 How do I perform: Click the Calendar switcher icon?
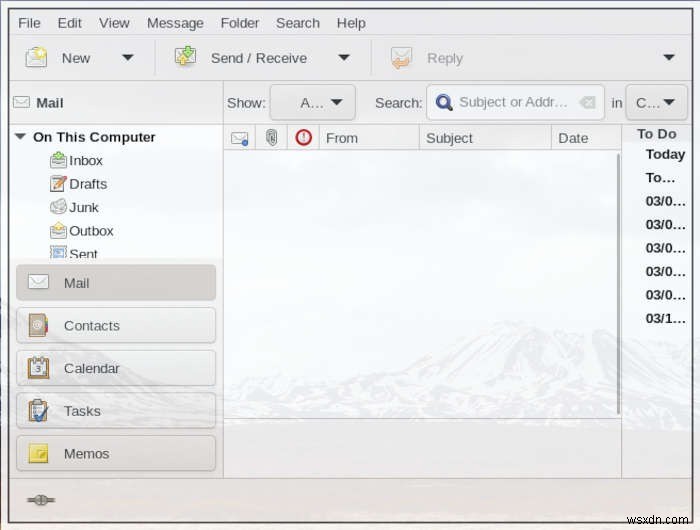tap(38, 368)
